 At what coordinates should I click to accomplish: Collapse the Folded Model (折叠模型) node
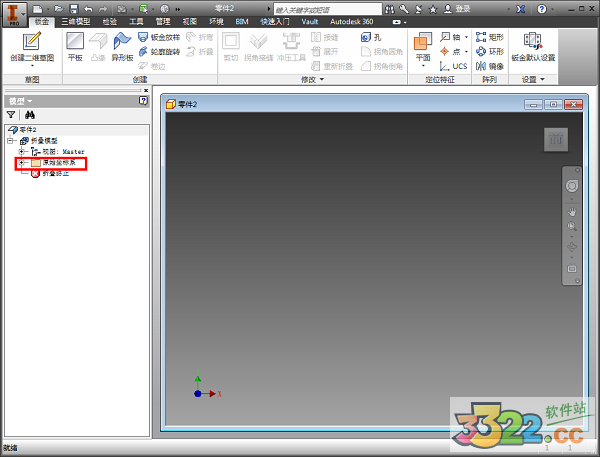pos(10,140)
